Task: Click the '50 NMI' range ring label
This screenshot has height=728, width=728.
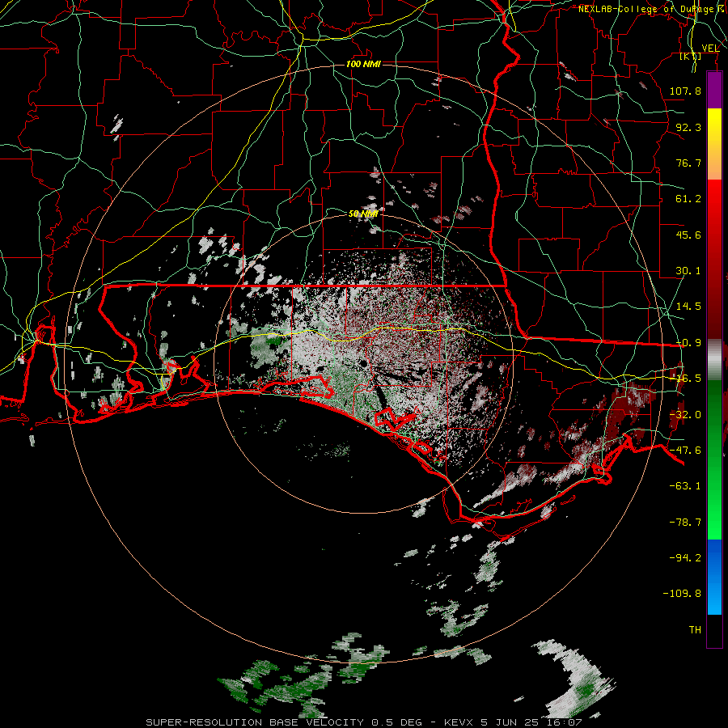Action: click(x=363, y=214)
